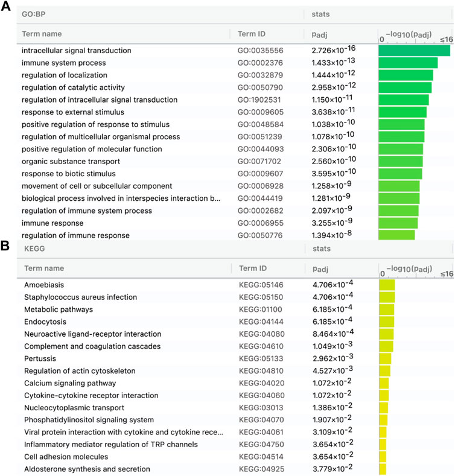Click the yellow bar for Amoebiasis
Image resolution: width=455 pixels, height=476 pixels.
387,285
